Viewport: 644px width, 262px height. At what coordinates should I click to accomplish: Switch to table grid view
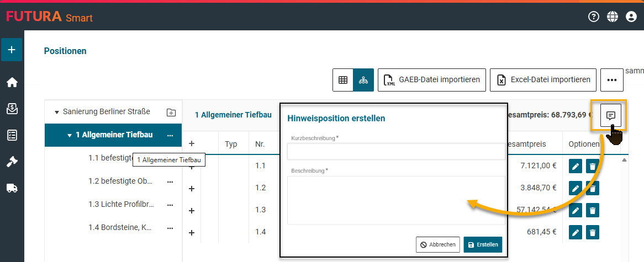[343, 80]
